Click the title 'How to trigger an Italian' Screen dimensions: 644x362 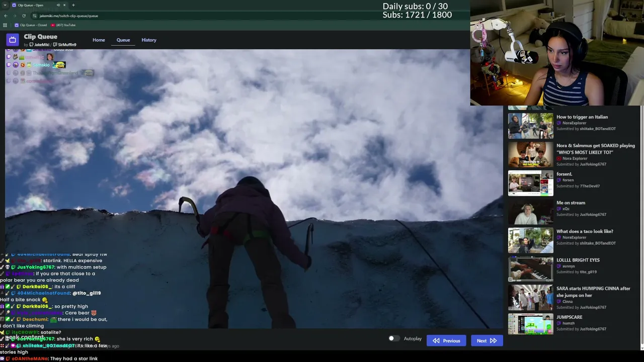(x=582, y=117)
